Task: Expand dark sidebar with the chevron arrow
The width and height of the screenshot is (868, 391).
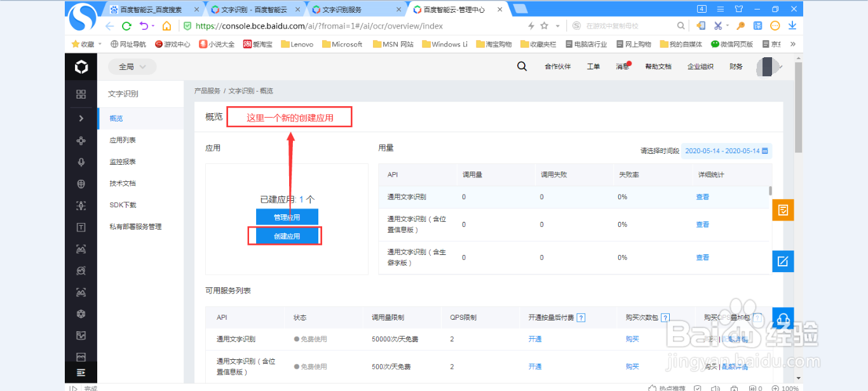Action: coord(81,118)
